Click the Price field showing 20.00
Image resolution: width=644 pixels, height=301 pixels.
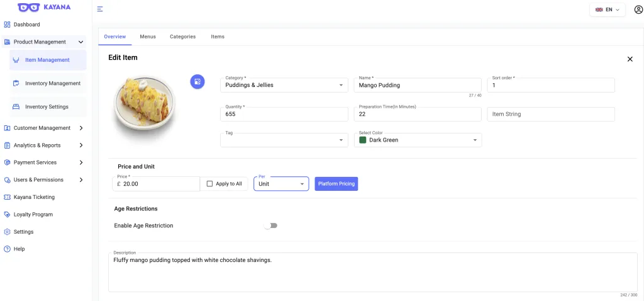(156, 184)
